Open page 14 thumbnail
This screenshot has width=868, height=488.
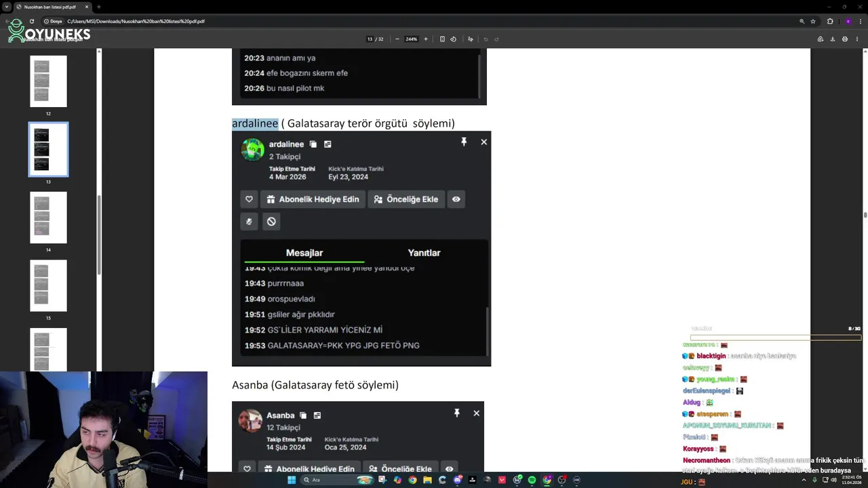pos(48,218)
